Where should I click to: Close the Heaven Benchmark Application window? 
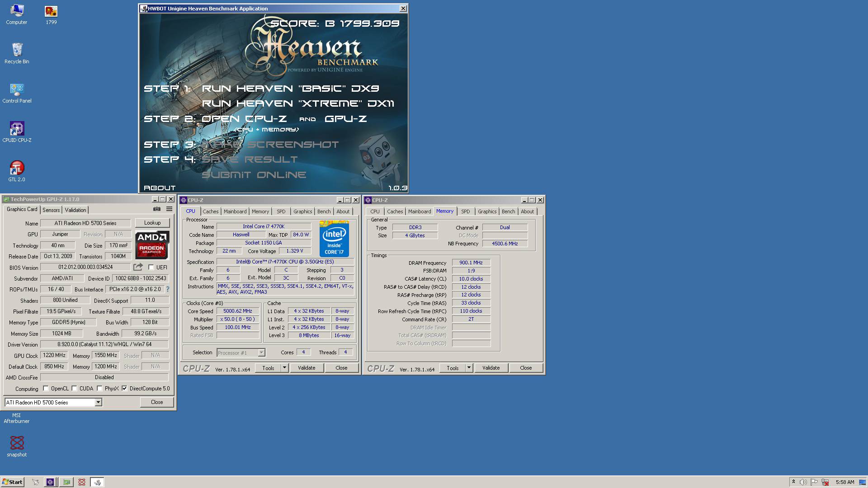tap(403, 9)
